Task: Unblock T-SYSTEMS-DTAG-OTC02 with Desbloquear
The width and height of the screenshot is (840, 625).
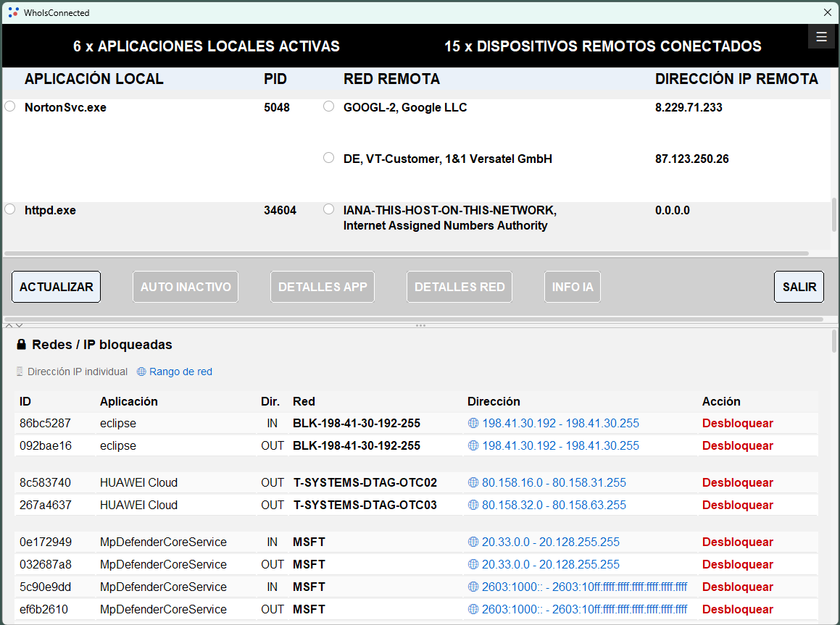Action: [x=738, y=482]
